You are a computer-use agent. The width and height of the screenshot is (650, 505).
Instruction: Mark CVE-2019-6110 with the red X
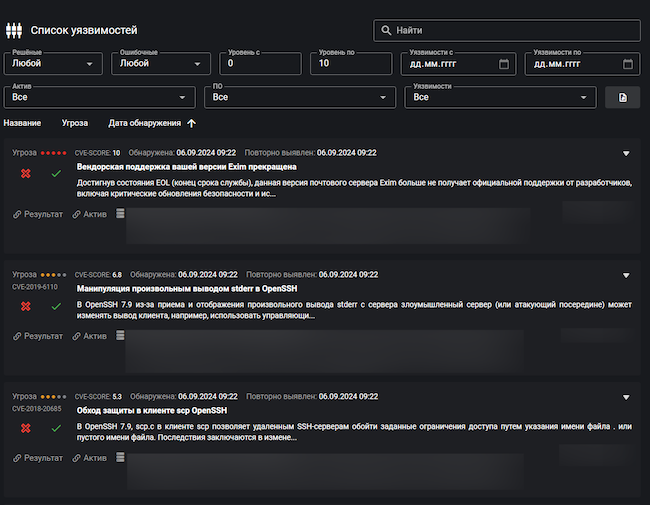(25, 306)
